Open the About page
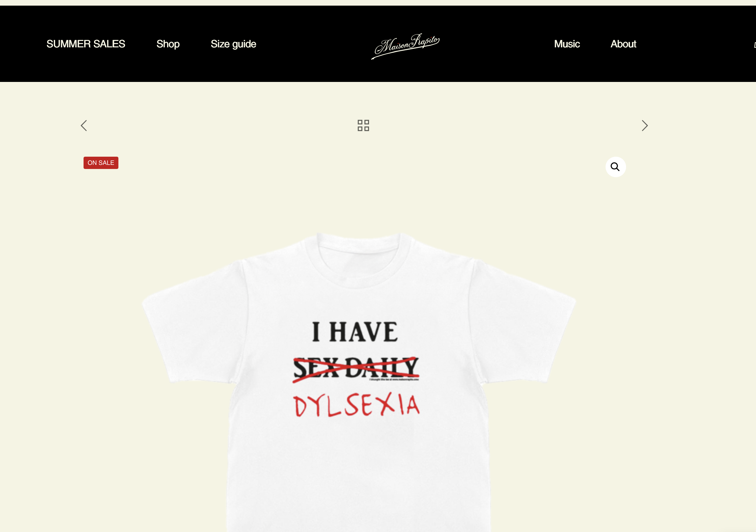Viewport: 756px width, 532px height. tap(623, 44)
